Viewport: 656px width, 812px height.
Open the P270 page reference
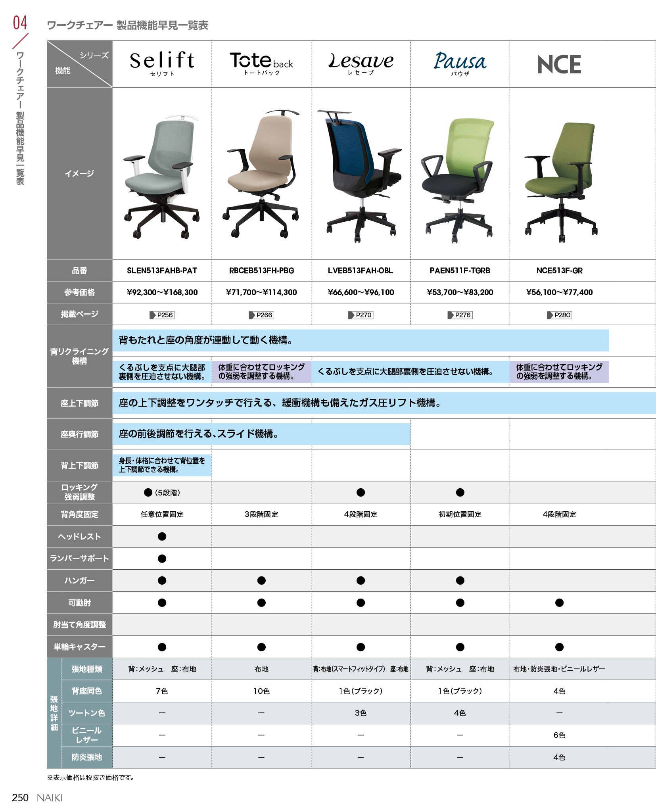[361, 315]
